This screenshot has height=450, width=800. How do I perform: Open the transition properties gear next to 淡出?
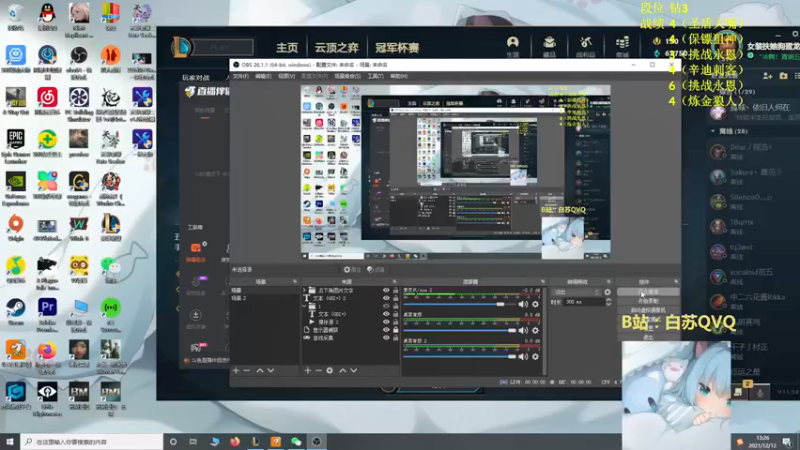(x=607, y=292)
